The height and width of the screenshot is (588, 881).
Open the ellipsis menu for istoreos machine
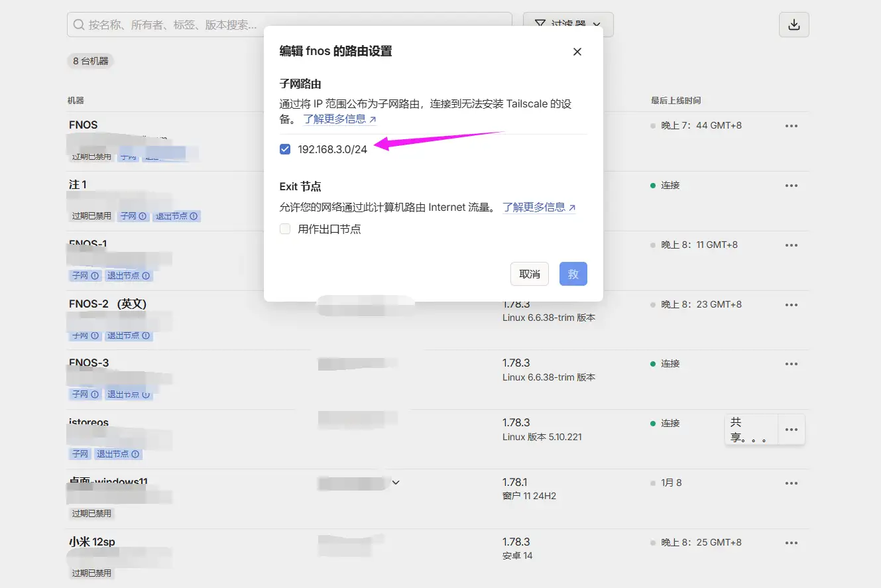[x=792, y=430]
